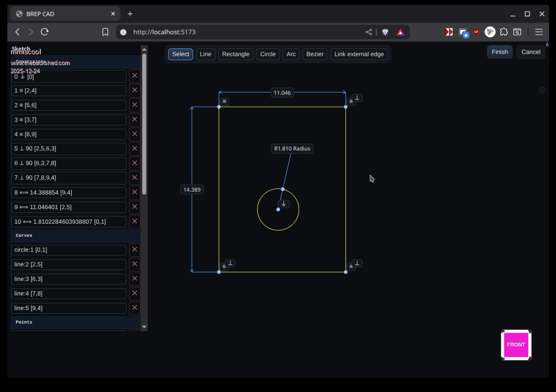Reload the page

point(45,32)
